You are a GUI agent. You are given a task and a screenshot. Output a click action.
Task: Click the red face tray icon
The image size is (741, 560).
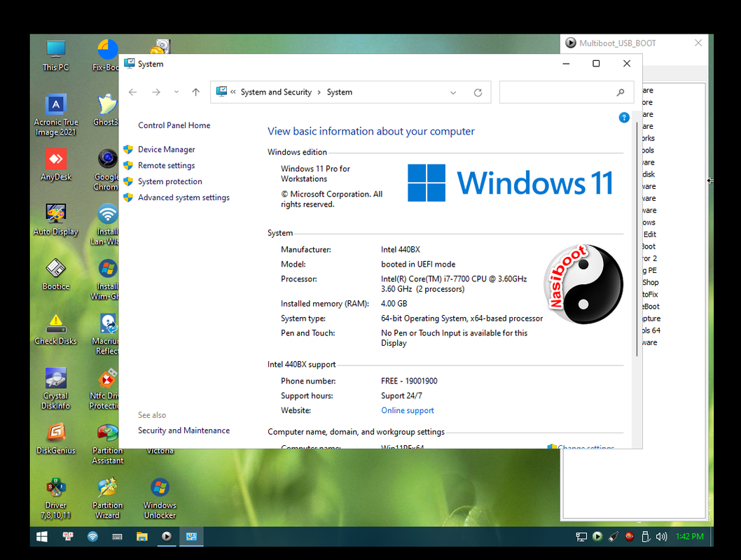point(630,536)
